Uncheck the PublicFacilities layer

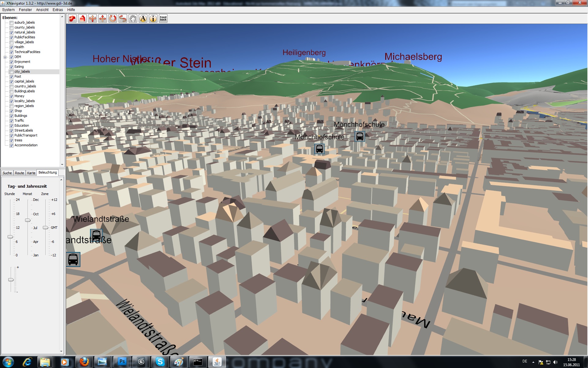pos(12,37)
